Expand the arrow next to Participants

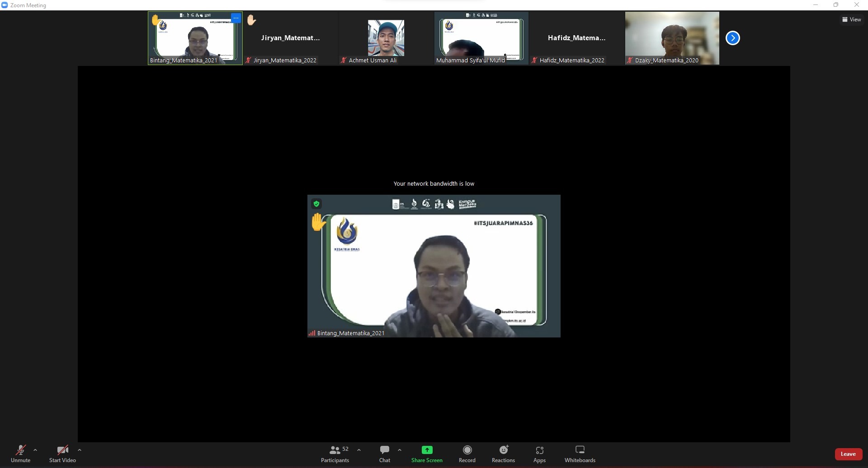pyautogui.click(x=359, y=450)
